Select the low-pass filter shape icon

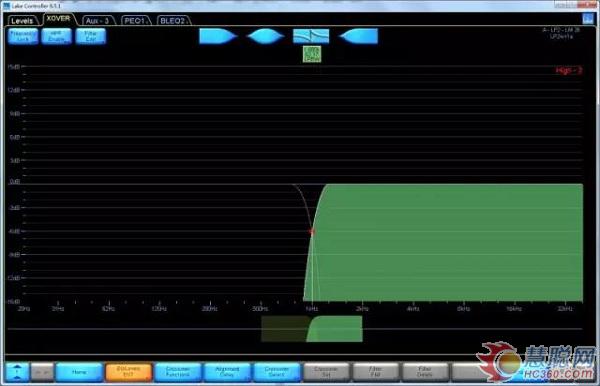point(218,36)
